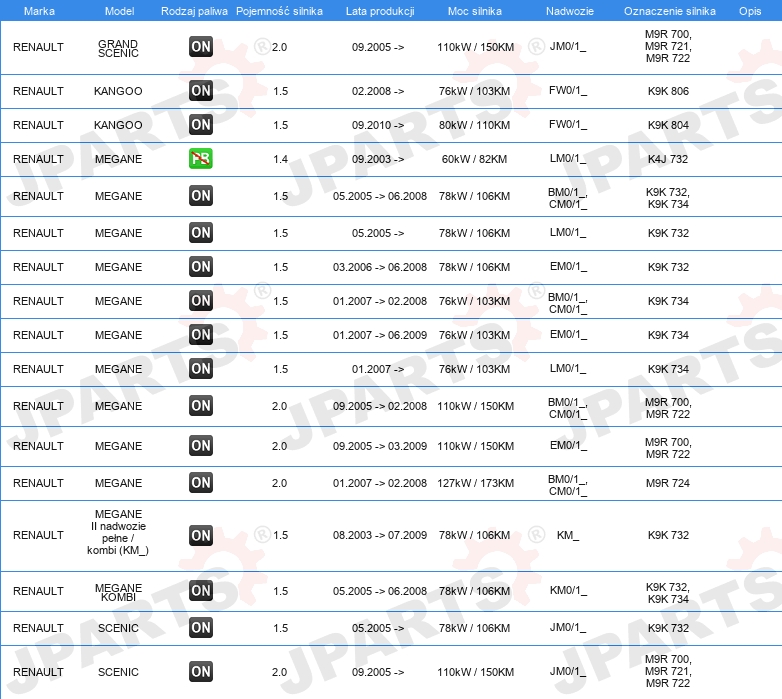The image size is (782, 699).
Task: Click ON icon in Megane 01.2007 -> 06.2009 row
Action: (201, 335)
